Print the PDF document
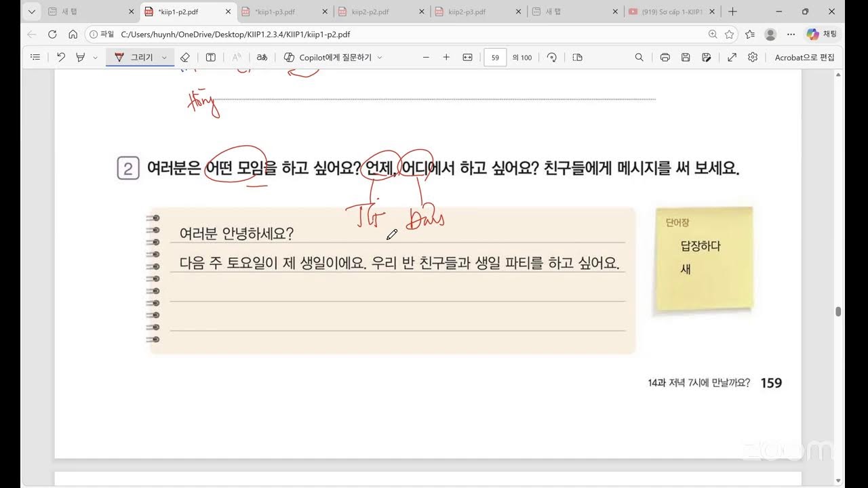 click(665, 58)
